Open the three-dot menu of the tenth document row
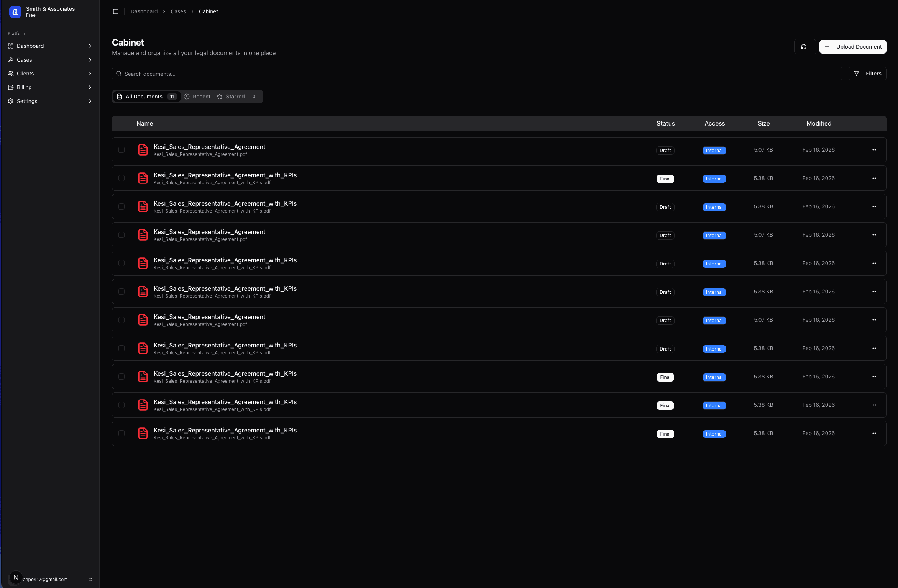 (x=873, y=405)
